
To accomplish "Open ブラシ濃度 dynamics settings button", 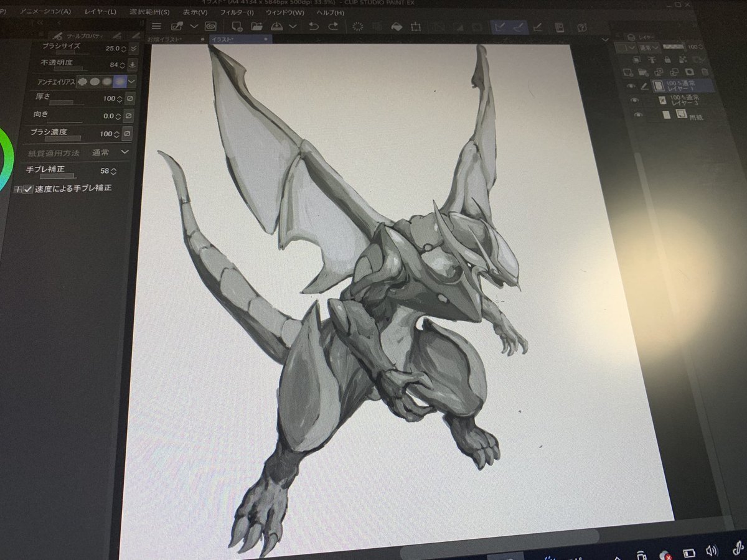I will (x=127, y=134).
